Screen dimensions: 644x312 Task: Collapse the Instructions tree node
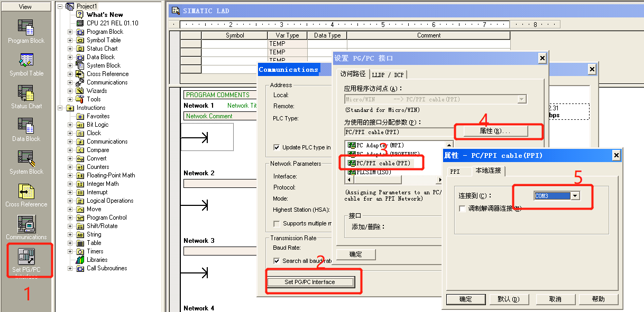[60, 108]
